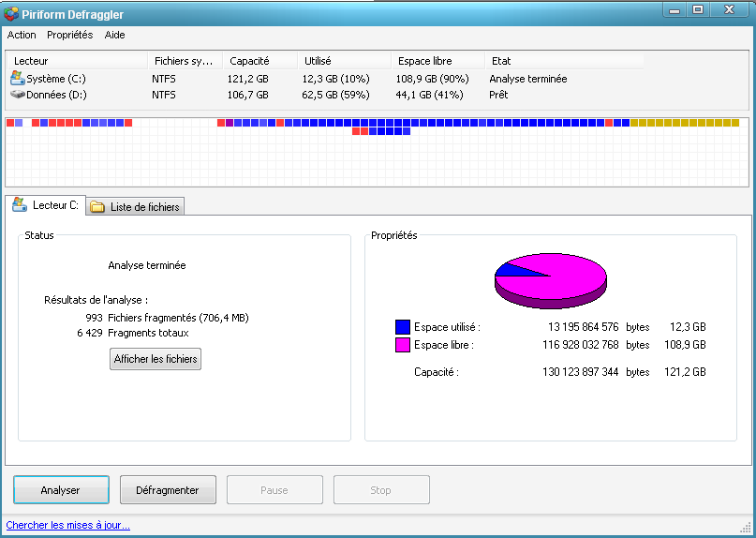Sort by the Capacité column header
Image resolution: width=756 pixels, height=538 pixels.
pyautogui.click(x=260, y=61)
